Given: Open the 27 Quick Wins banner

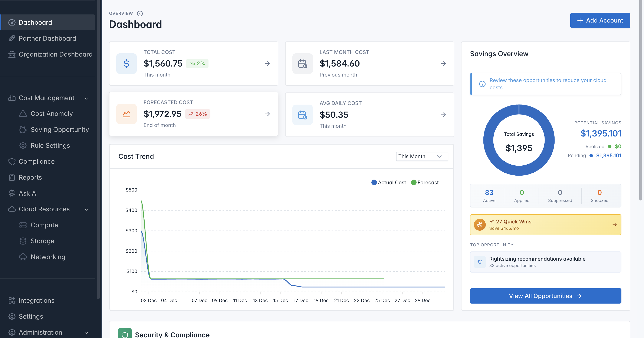Looking at the screenshot, I should click(x=545, y=224).
